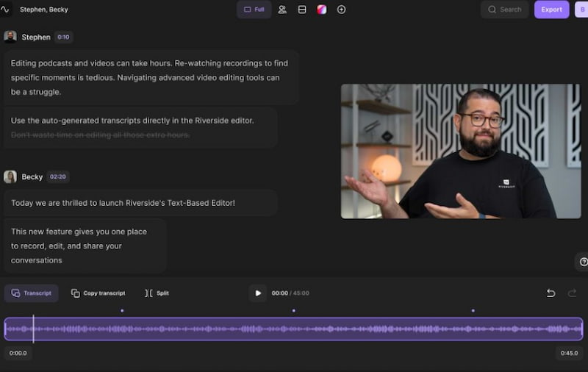The width and height of the screenshot is (588, 372).
Task: Click the play button
Action: point(258,293)
